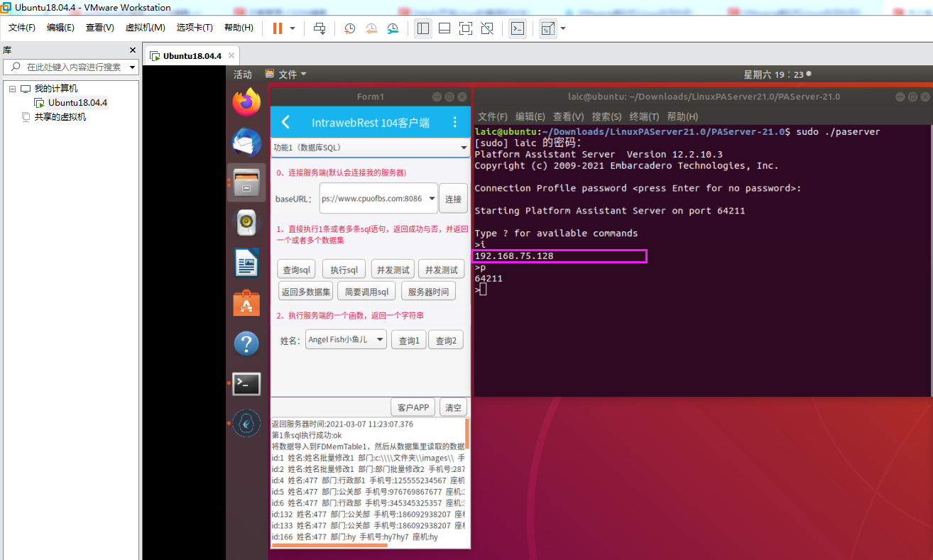
Task: Open the 文件 app menu in the Ubuntu top bar
Action: [285, 75]
